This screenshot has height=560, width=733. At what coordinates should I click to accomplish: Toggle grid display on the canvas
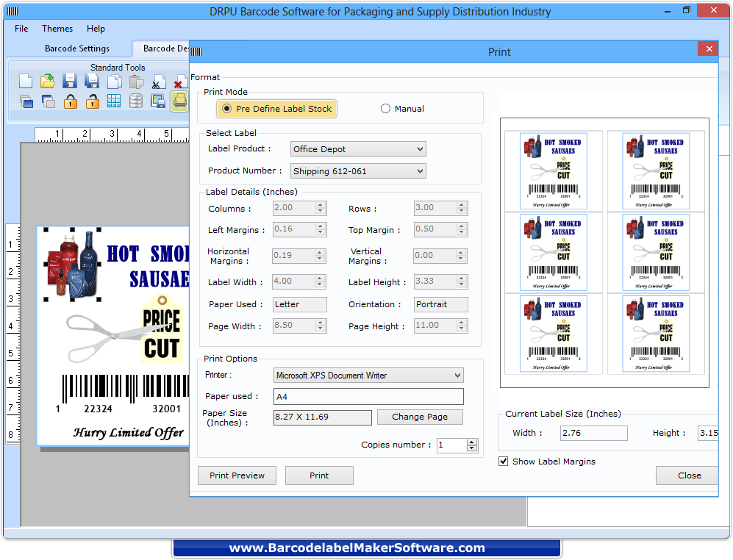114,101
